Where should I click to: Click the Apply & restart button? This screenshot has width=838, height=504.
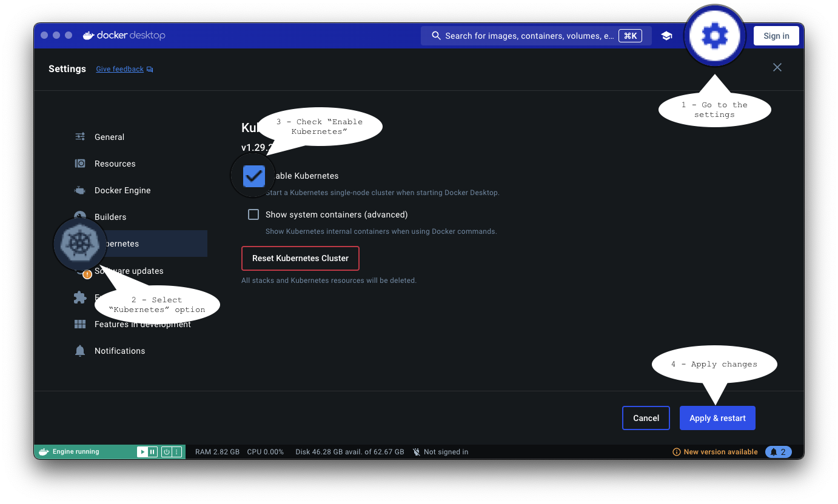pos(717,418)
